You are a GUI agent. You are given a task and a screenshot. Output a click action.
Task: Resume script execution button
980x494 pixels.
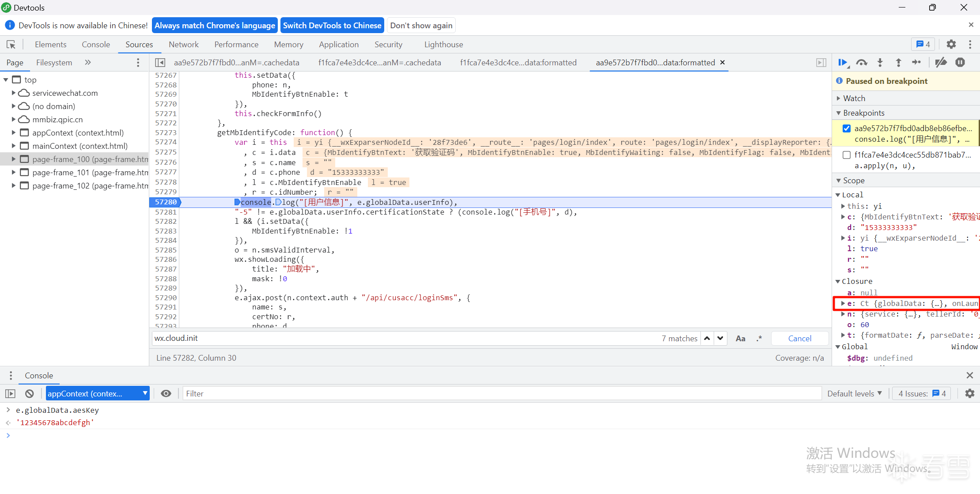pyautogui.click(x=843, y=63)
